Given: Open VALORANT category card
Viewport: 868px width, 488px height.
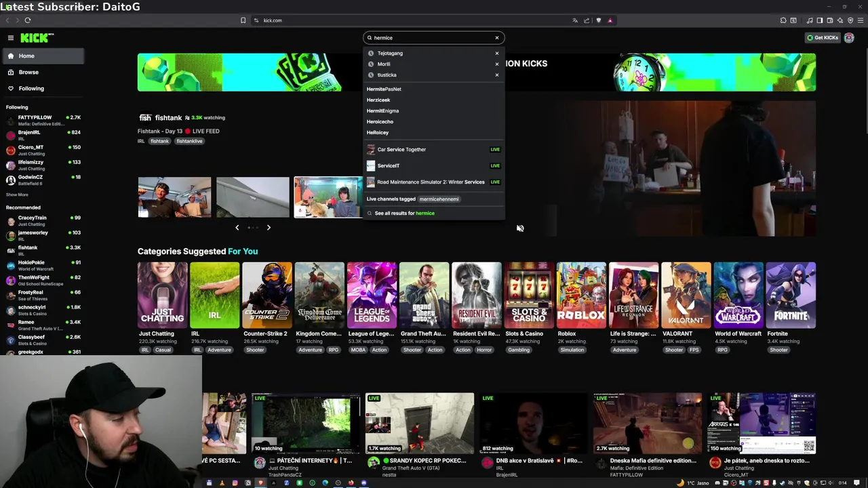Looking at the screenshot, I should coord(686,295).
